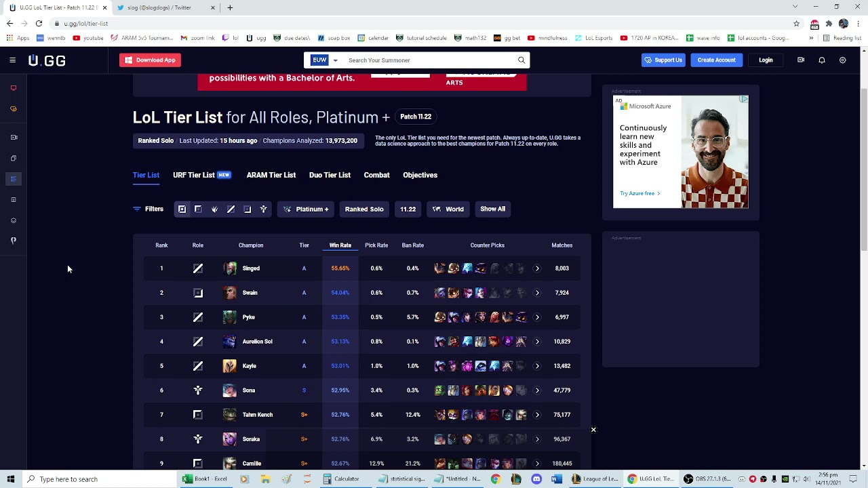Open a new browser tab plus button

[x=230, y=7]
